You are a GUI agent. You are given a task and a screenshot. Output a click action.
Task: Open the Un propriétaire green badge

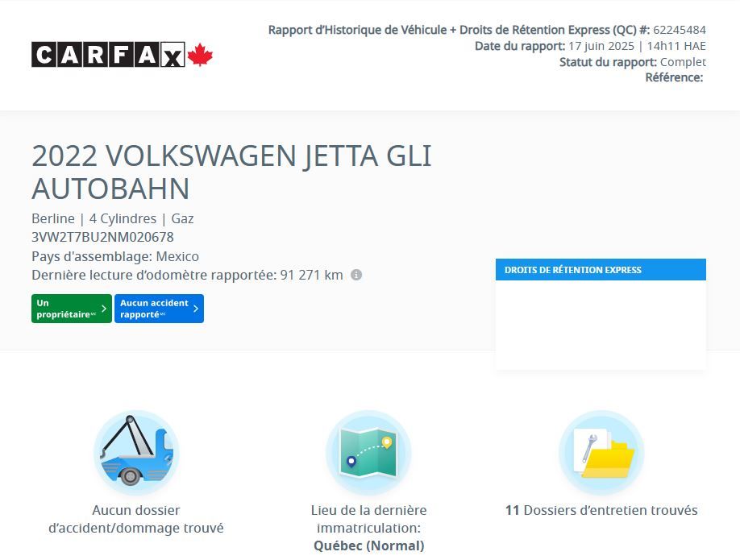[72, 309]
